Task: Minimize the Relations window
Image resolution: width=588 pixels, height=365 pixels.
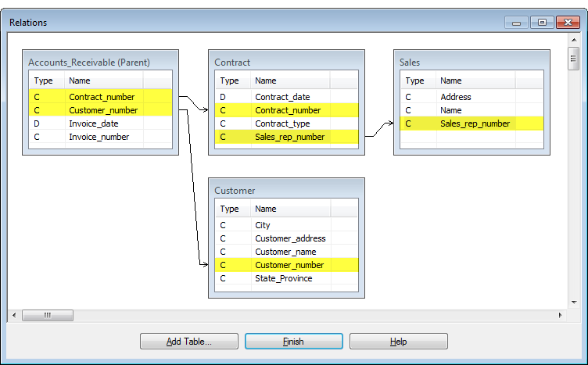Action: (x=517, y=23)
